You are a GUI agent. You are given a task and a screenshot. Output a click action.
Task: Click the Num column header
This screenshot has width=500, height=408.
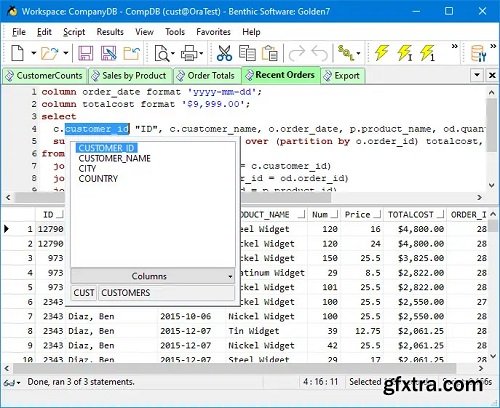324,215
